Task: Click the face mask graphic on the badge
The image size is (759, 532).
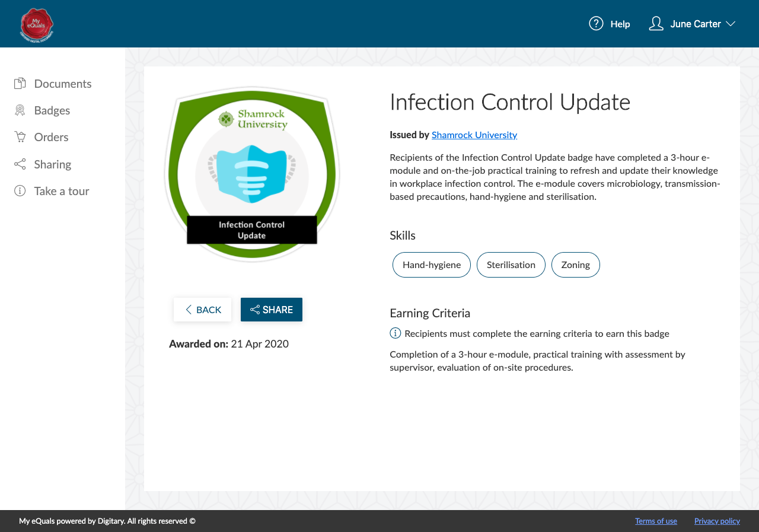Action: pos(252,173)
